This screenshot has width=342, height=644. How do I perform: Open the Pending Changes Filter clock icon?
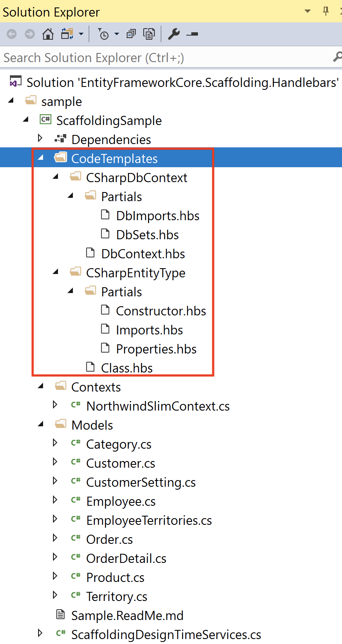tap(104, 34)
